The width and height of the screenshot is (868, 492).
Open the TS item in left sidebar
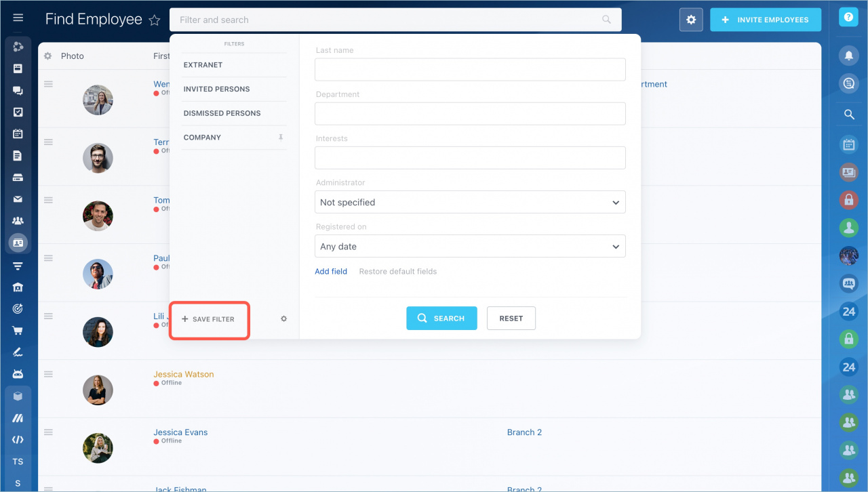[18, 462]
